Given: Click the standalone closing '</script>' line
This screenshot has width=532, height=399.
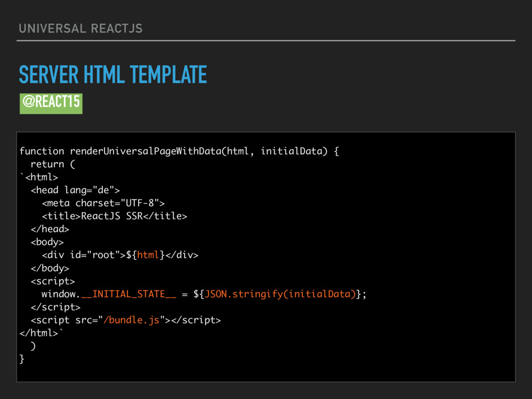Looking at the screenshot, I should pos(55,307).
